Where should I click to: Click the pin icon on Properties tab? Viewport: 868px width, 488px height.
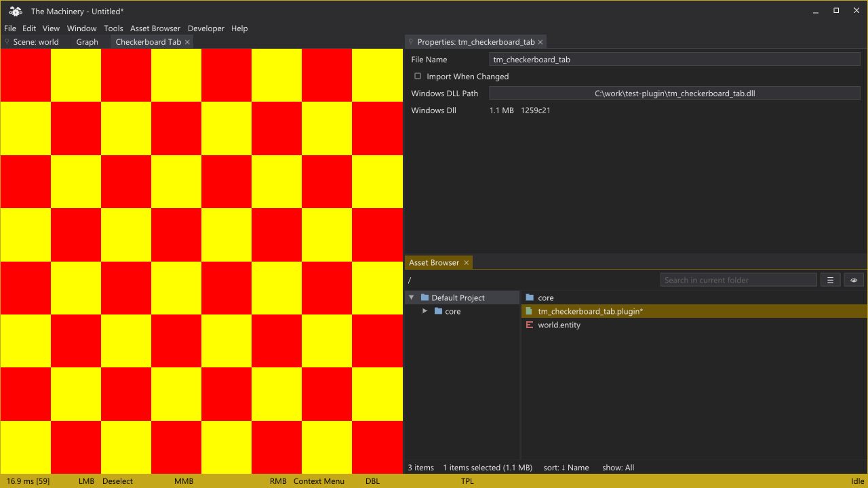tap(411, 42)
